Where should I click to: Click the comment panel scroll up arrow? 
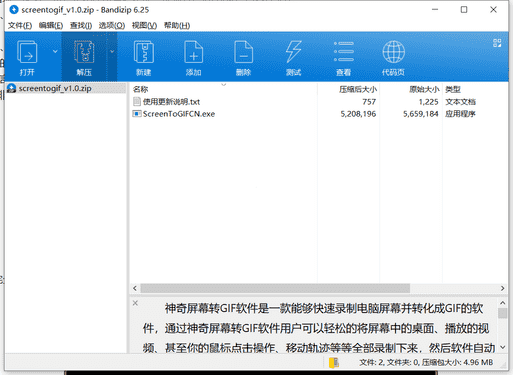502,303
